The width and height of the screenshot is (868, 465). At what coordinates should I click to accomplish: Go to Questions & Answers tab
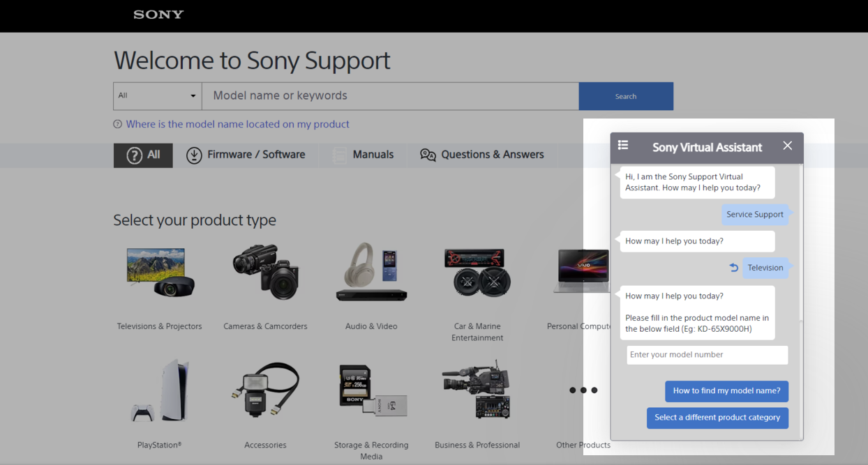[482, 155]
